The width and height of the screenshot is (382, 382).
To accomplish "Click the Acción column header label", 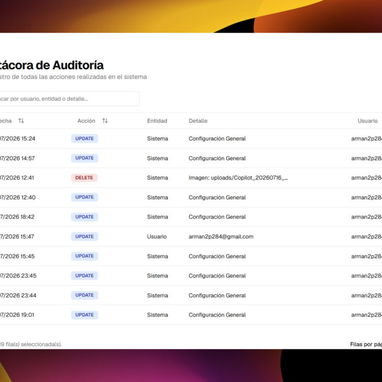I will tap(86, 121).
